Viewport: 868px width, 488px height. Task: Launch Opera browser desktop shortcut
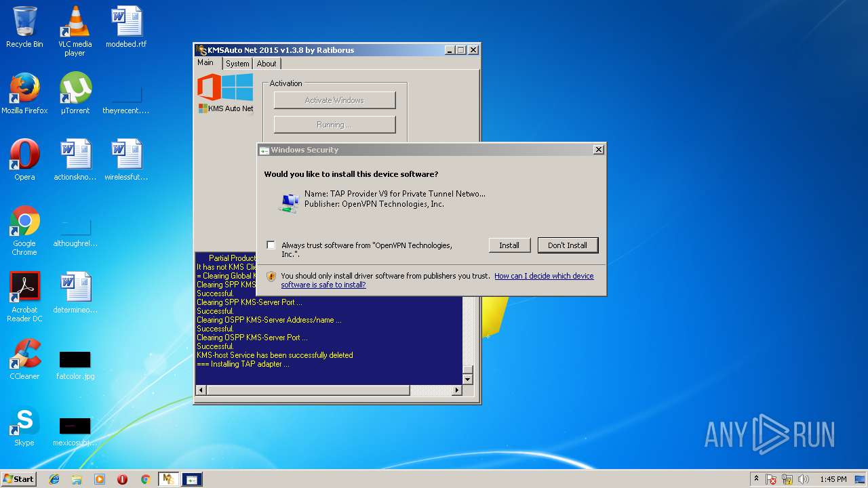coord(24,160)
